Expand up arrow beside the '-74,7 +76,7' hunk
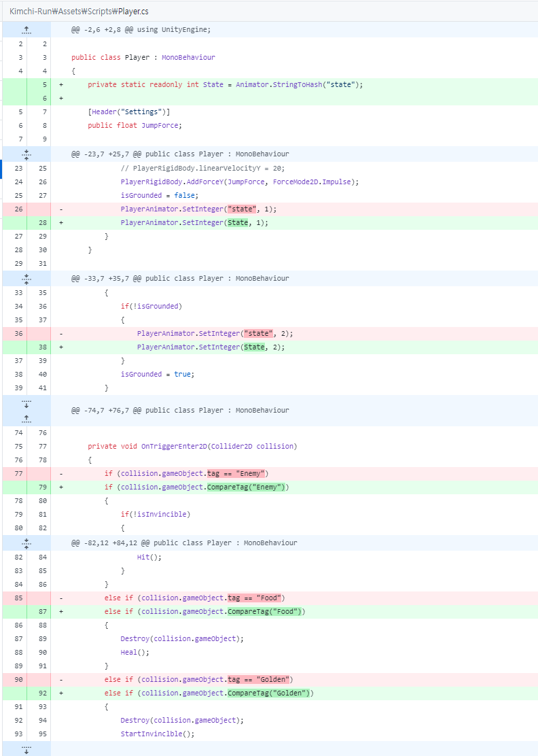Screen dimensions: 538x756 (26, 419)
